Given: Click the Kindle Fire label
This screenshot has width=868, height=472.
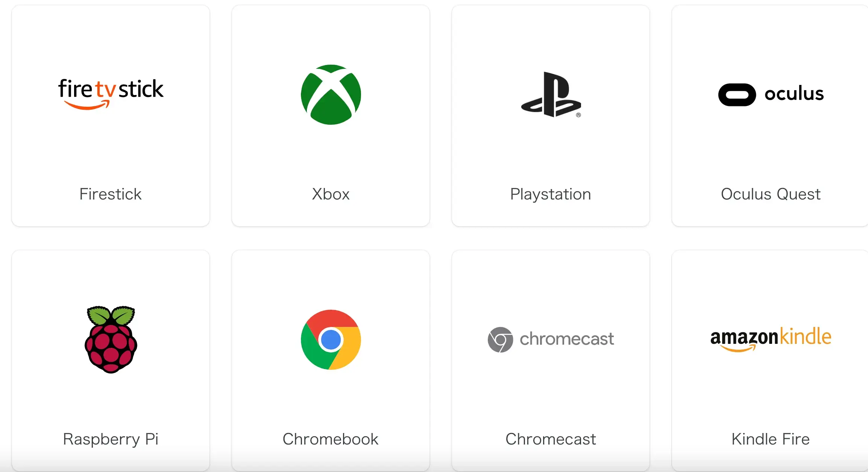Looking at the screenshot, I should coord(771,439).
